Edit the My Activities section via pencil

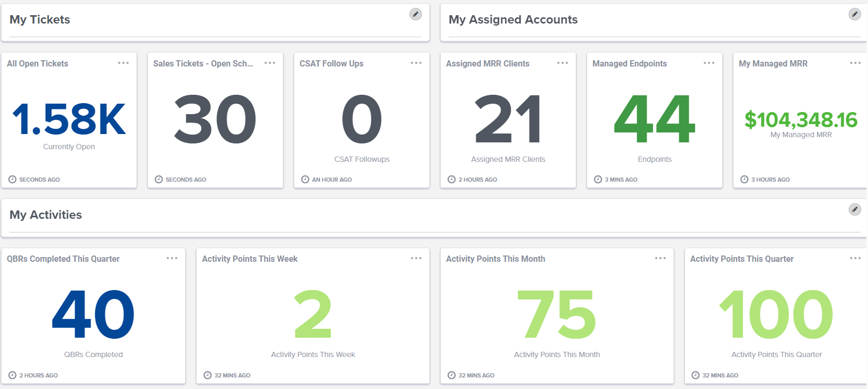coord(854,209)
